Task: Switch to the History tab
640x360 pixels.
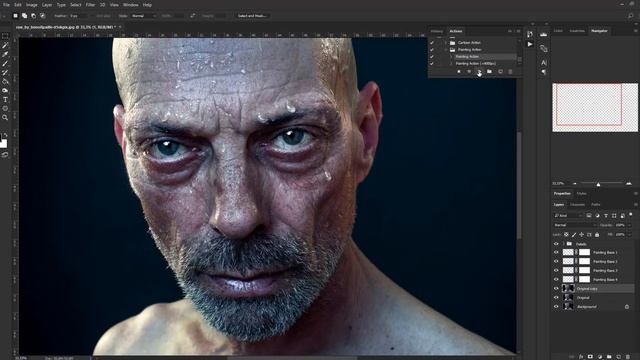Action: (436, 31)
